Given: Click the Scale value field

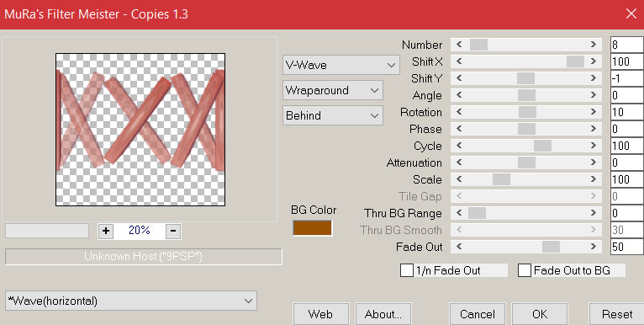Looking at the screenshot, I should 626,179.
